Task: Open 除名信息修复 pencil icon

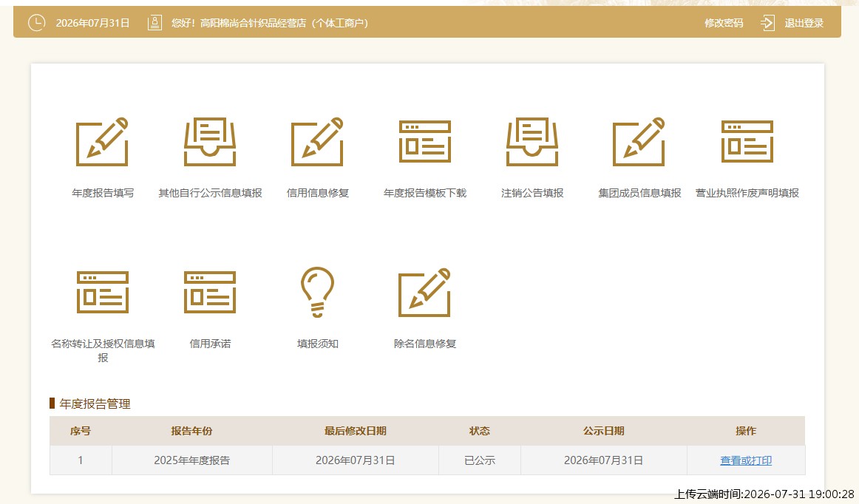Action: pos(424,293)
